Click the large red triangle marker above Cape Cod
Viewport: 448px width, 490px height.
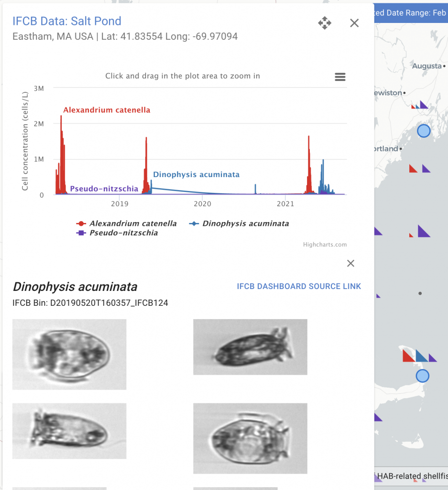tap(408, 356)
